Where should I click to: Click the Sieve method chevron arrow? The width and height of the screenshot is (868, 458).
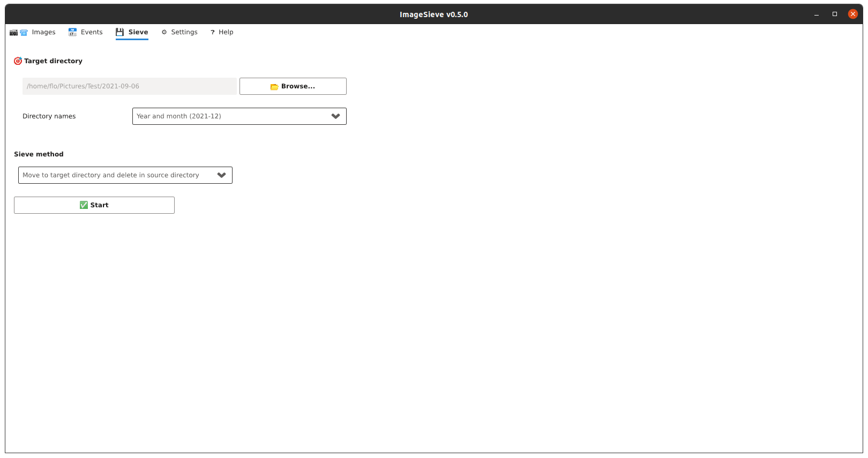click(222, 175)
